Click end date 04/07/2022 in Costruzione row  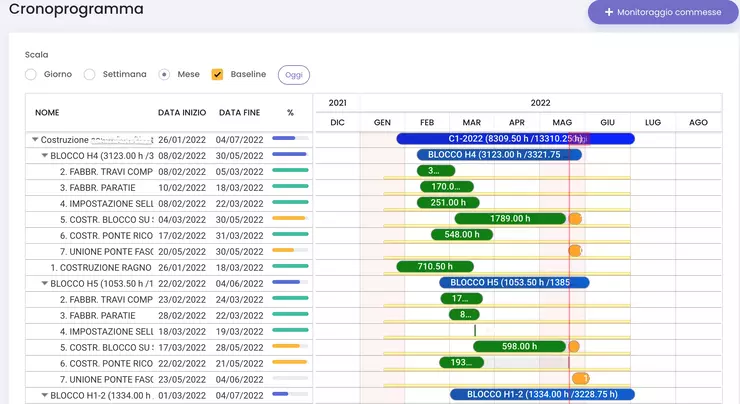click(239, 140)
